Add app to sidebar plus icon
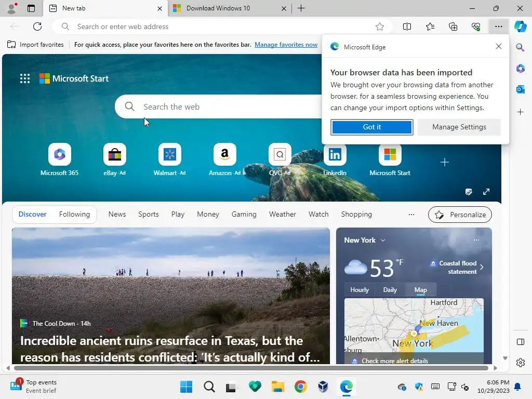This screenshot has width=532, height=399. [520, 112]
